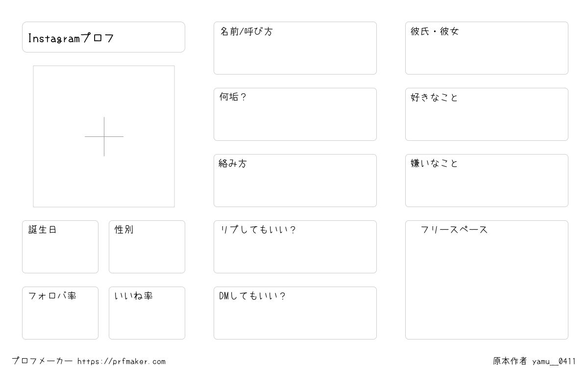Click the plus icon in the photo placeholder
The width and height of the screenshot is (588, 368).
click(x=104, y=136)
